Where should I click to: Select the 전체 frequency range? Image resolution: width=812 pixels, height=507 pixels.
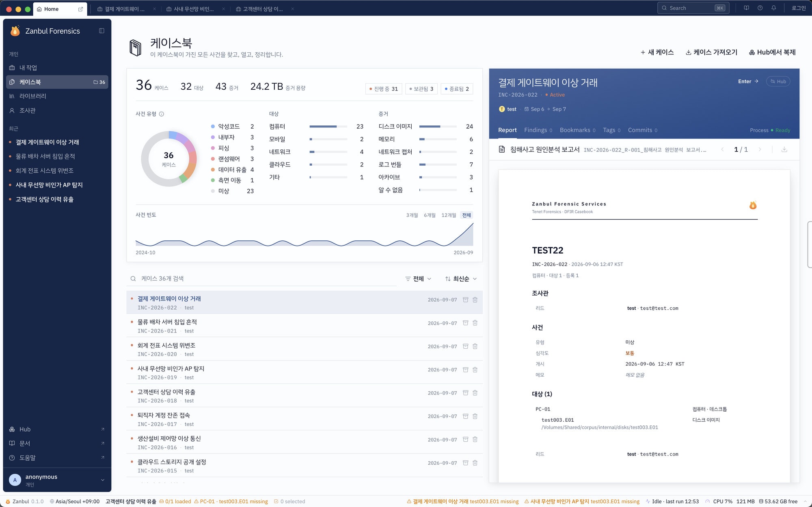(466, 215)
